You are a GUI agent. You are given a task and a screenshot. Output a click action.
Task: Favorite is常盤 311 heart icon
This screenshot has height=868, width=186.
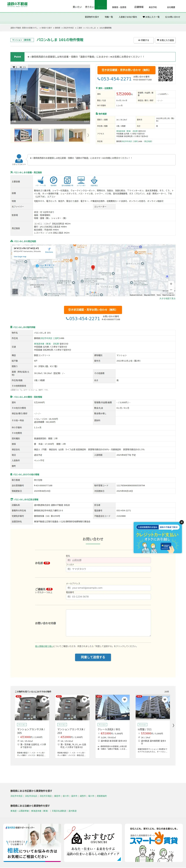165,699
